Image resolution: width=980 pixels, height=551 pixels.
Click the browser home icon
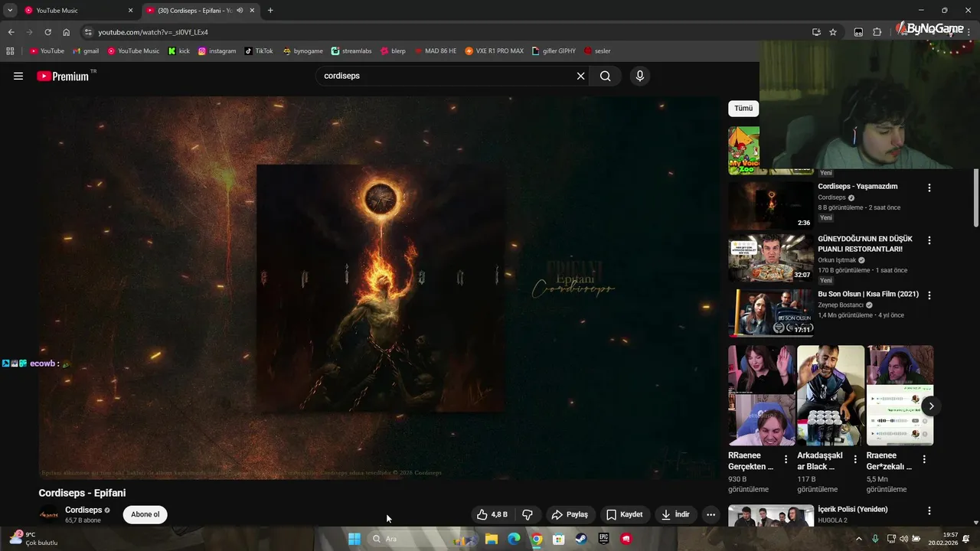[67, 32]
